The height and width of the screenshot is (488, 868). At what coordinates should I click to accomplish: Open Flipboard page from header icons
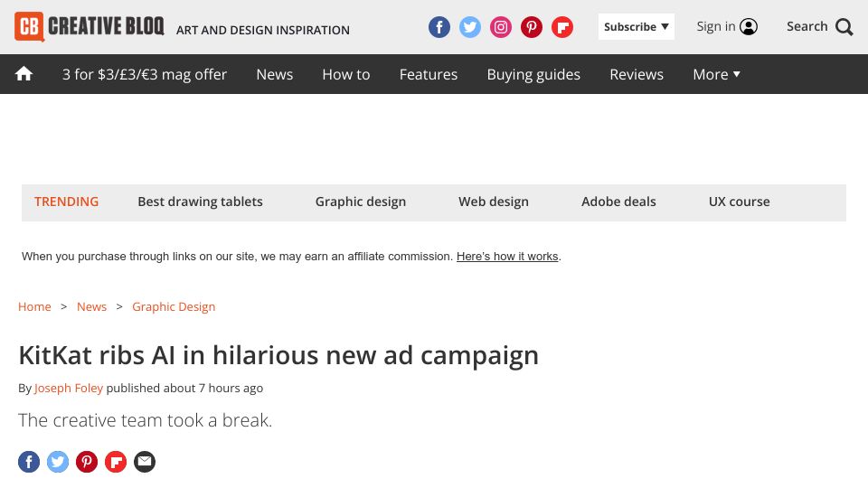561,27
